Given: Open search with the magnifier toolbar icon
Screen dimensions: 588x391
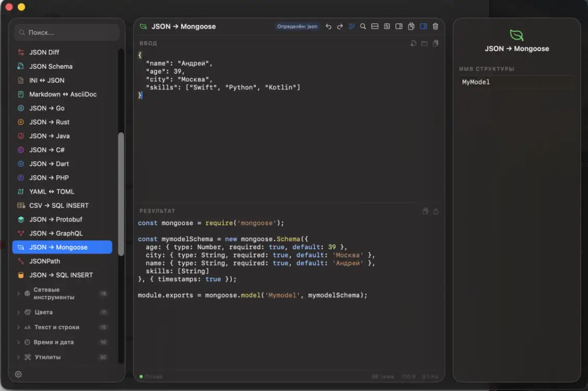Looking at the screenshot, I should click(363, 26).
